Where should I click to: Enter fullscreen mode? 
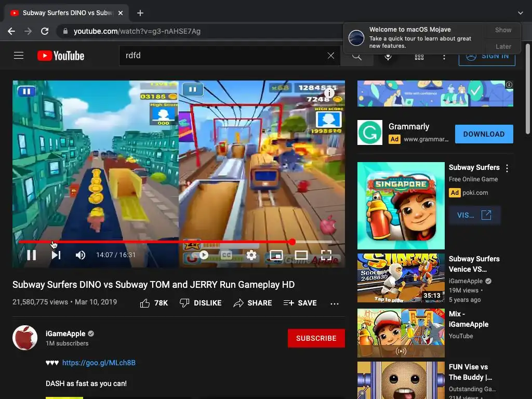tap(326, 255)
